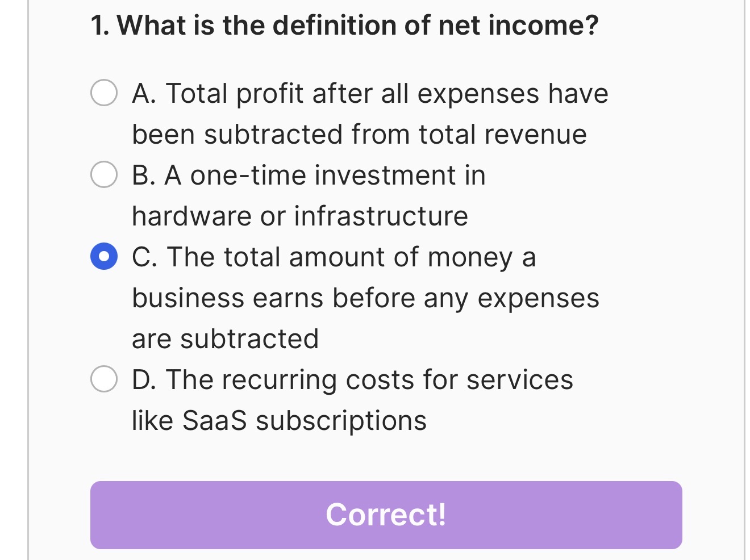Click "D. The recurring costs for services" label
The image size is (750, 560).
[x=352, y=379]
